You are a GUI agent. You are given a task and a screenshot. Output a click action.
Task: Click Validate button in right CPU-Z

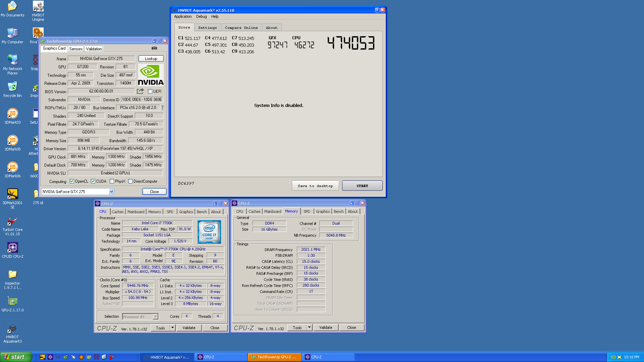pos(326,327)
